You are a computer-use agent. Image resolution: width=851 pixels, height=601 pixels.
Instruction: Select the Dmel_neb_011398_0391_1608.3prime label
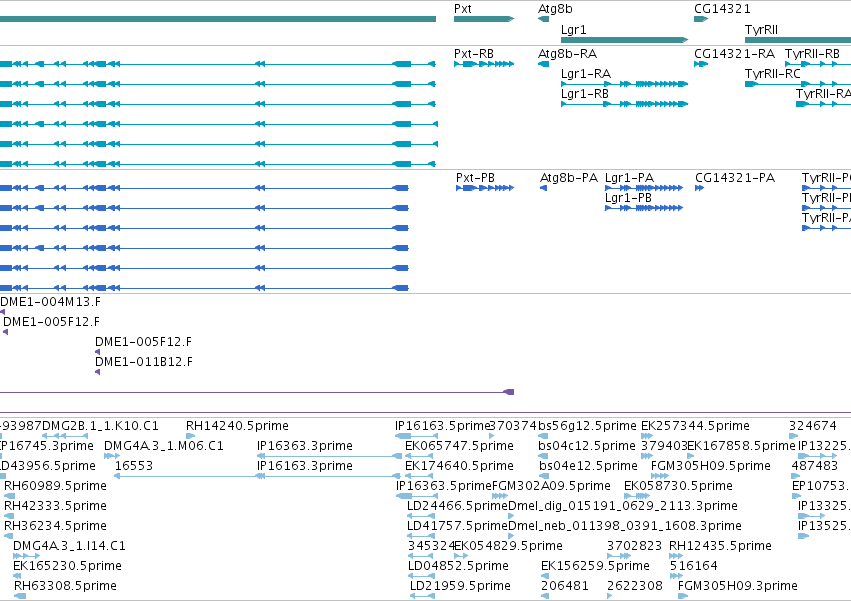pyautogui.click(x=625, y=526)
